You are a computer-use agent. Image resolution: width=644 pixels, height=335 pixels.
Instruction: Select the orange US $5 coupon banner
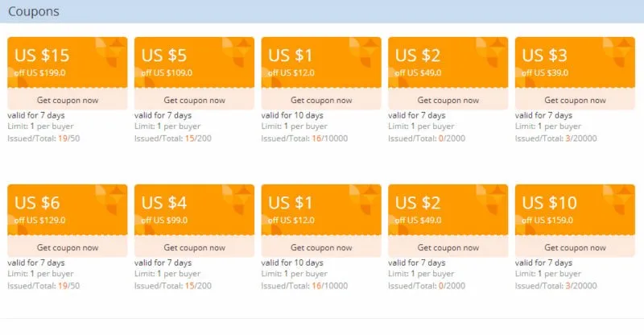194,63
